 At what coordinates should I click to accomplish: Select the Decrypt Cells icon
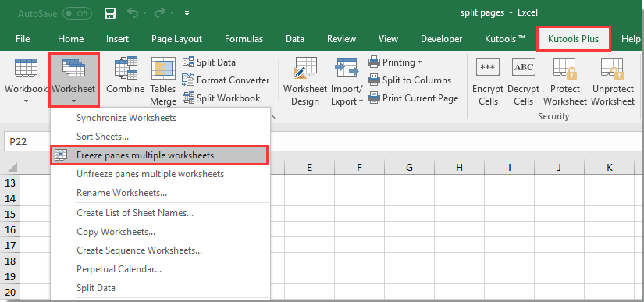click(x=523, y=67)
